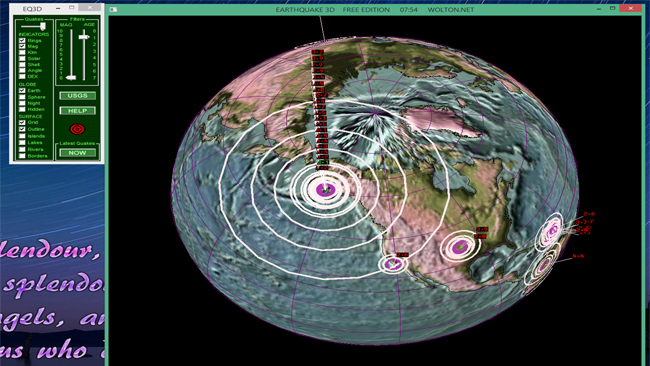The image size is (650, 366).
Task: Click the Earthquake 3D window menu icon
Action: (x=114, y=9)
